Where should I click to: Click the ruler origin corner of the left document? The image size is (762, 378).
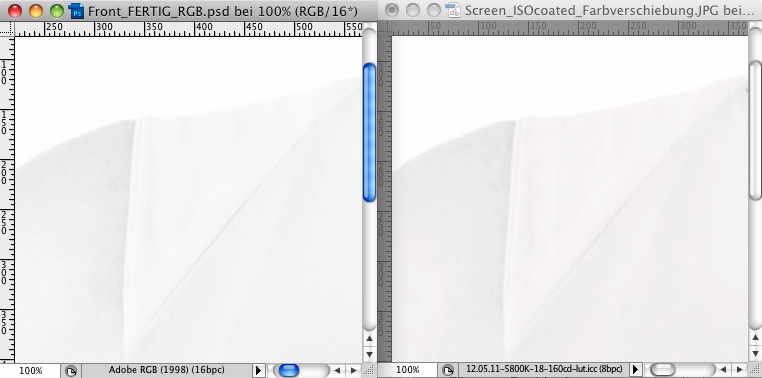[7, 29]
